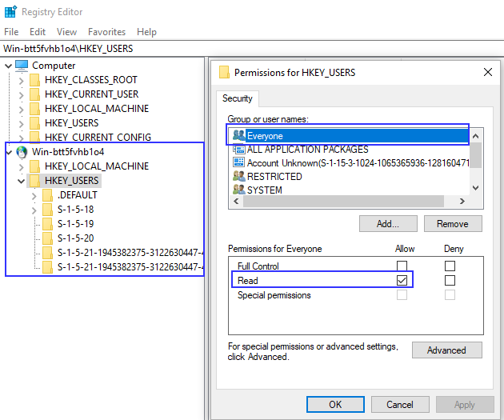Viewport: 504px width, 420px height.
Task: Click the HKEY_USERS folder icon under Computer
Action: tap(34, 123)
